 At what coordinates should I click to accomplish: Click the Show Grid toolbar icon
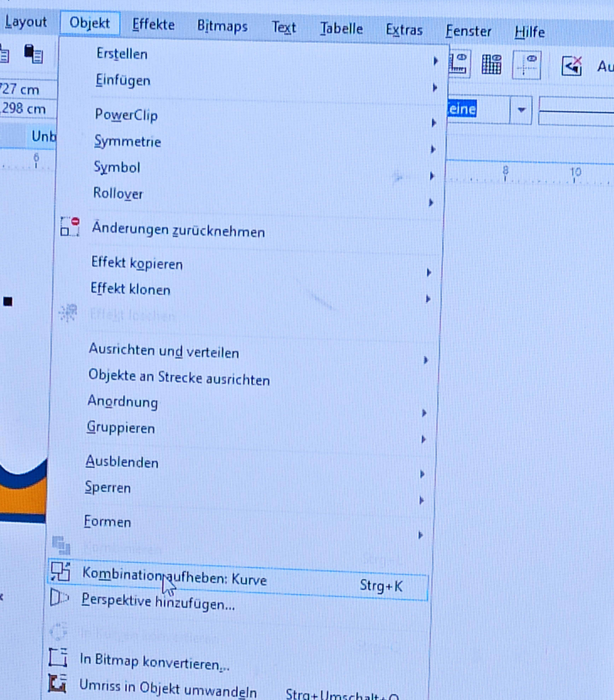pyautogui.click(x=491, y=64)
